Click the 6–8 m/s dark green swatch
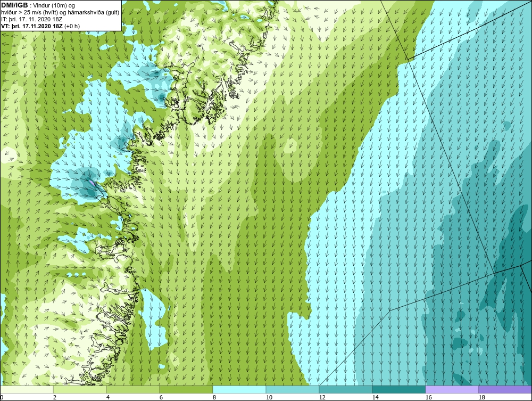The image size is (532, 401). click(x=186, y=389)
